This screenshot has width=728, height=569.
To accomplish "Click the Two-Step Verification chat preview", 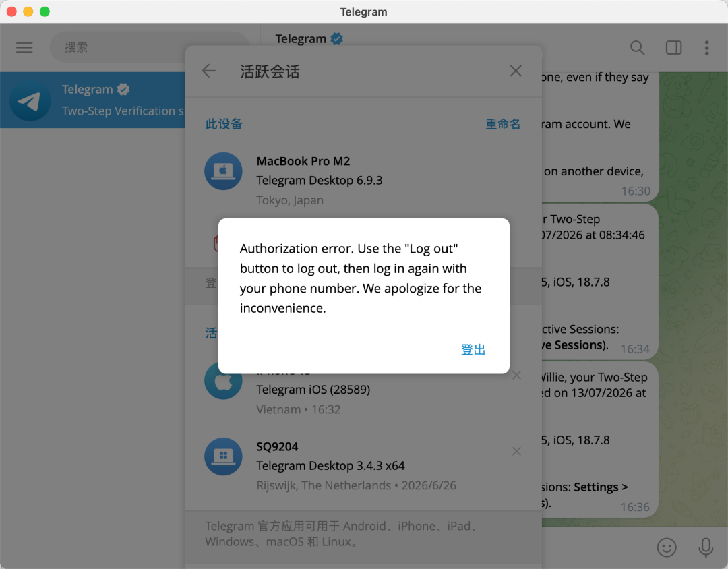I will pyautogui.click(x=123, y=111).
